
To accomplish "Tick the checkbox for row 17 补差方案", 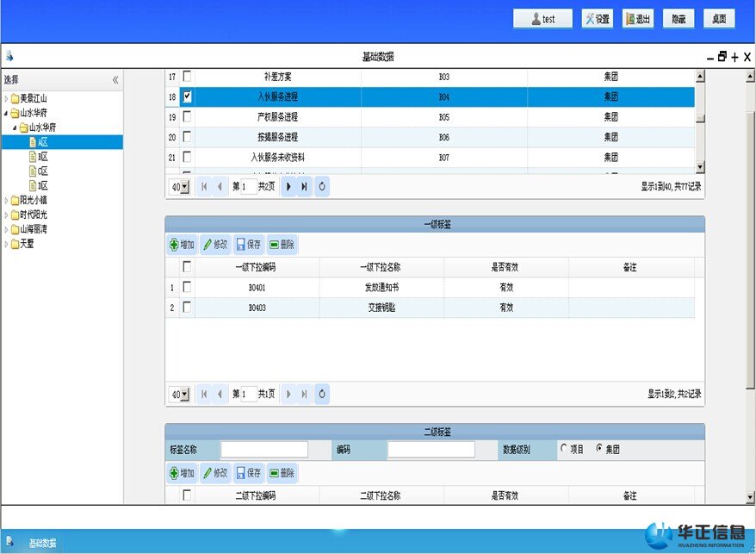I will tap(187, 76).
